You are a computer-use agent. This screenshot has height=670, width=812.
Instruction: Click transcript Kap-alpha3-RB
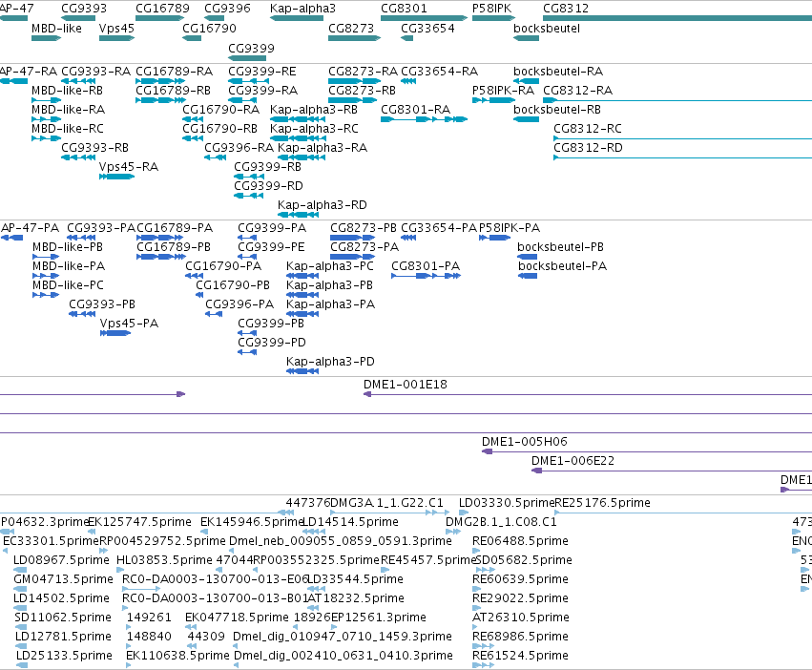tap(314, 110)
